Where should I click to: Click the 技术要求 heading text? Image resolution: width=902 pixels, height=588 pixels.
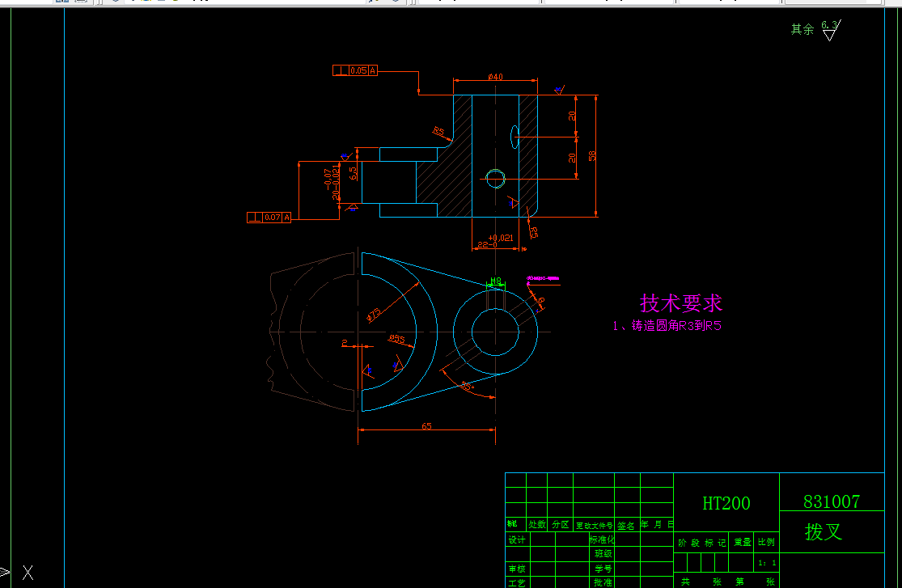[680, 303]
